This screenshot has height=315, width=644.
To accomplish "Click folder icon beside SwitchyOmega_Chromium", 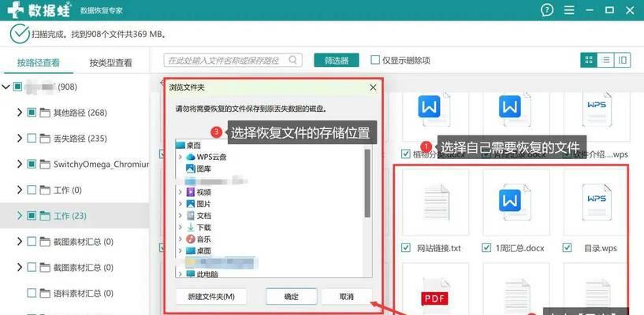I will pos(45,164).
